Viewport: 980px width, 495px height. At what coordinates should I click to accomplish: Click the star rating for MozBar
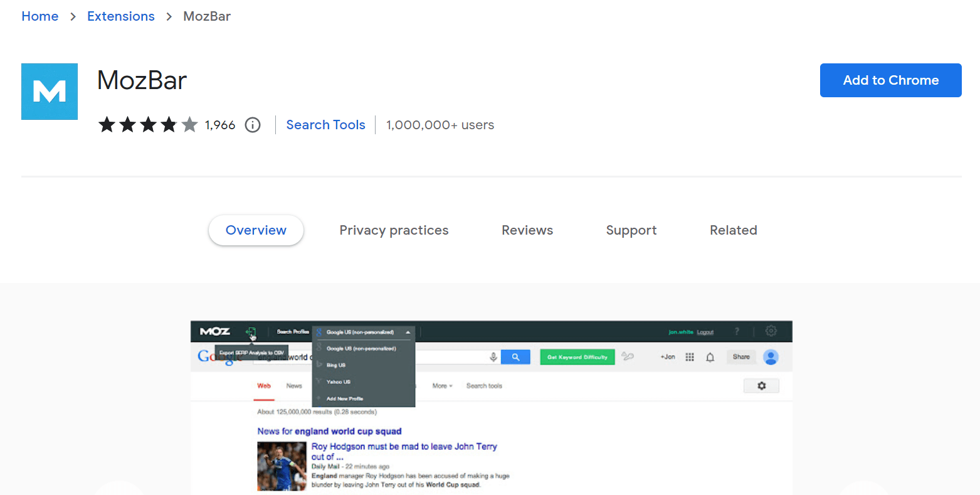click(x=148, y=125)
